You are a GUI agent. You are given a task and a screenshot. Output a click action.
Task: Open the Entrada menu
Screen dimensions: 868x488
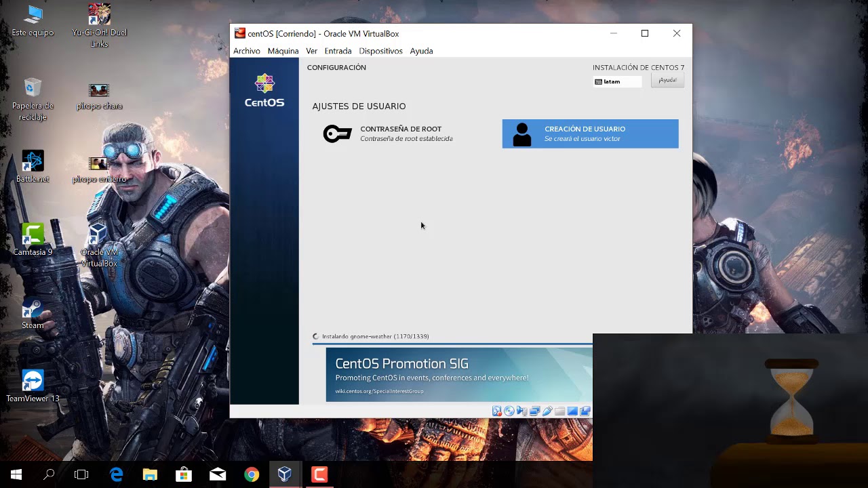coord(338,51)
